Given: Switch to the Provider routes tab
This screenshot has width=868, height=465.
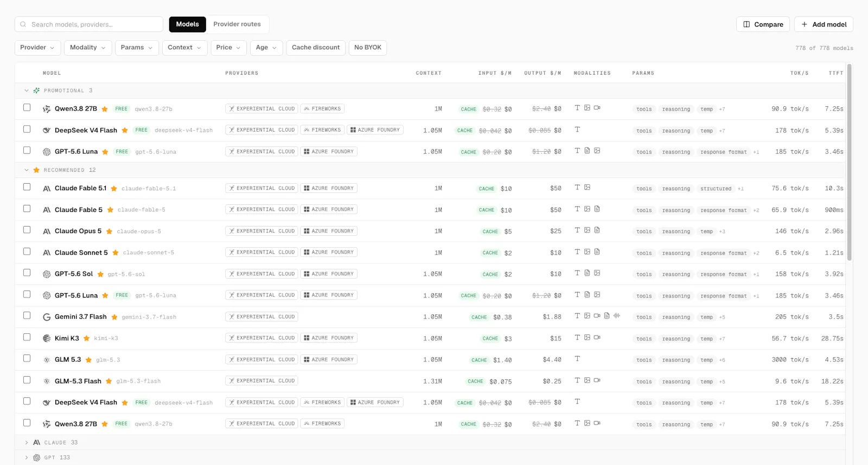Looking at the screenshot, I should [x=237, y=24].
